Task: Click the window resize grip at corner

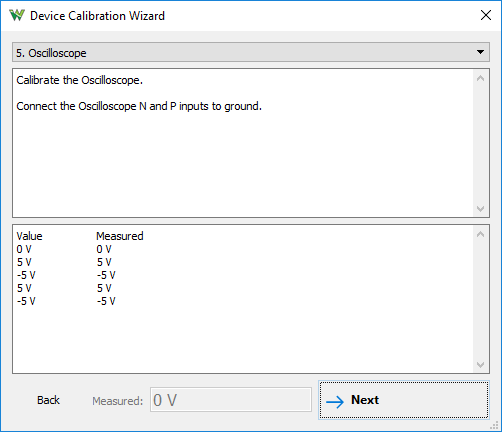Action: click(495, 425)
